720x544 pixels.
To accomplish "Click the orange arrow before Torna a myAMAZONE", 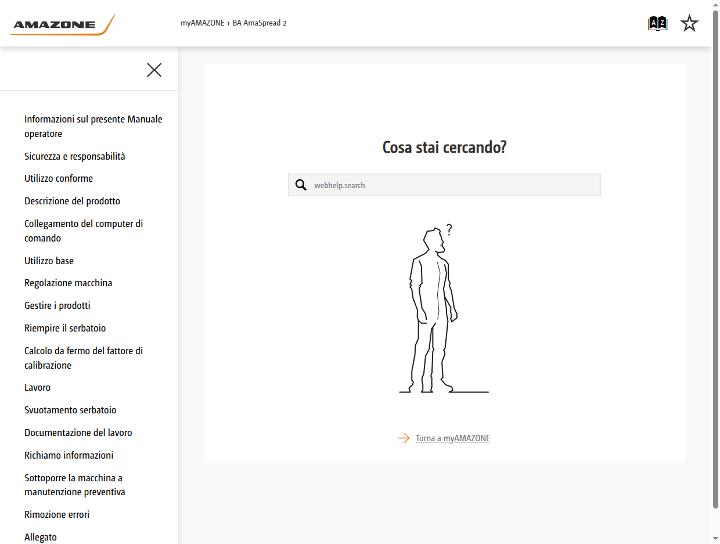I will tap(404, 438).
